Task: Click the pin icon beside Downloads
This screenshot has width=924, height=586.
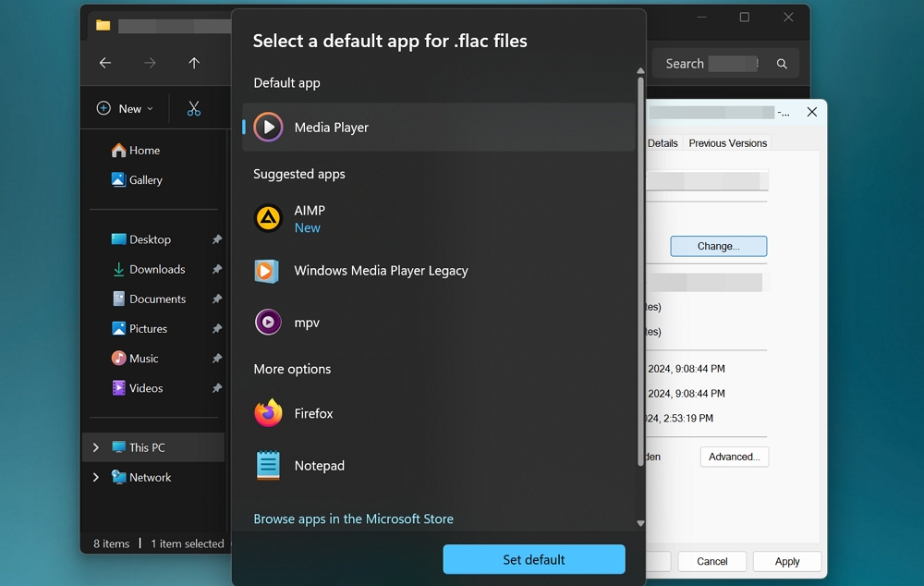Action: pos(217,269)
